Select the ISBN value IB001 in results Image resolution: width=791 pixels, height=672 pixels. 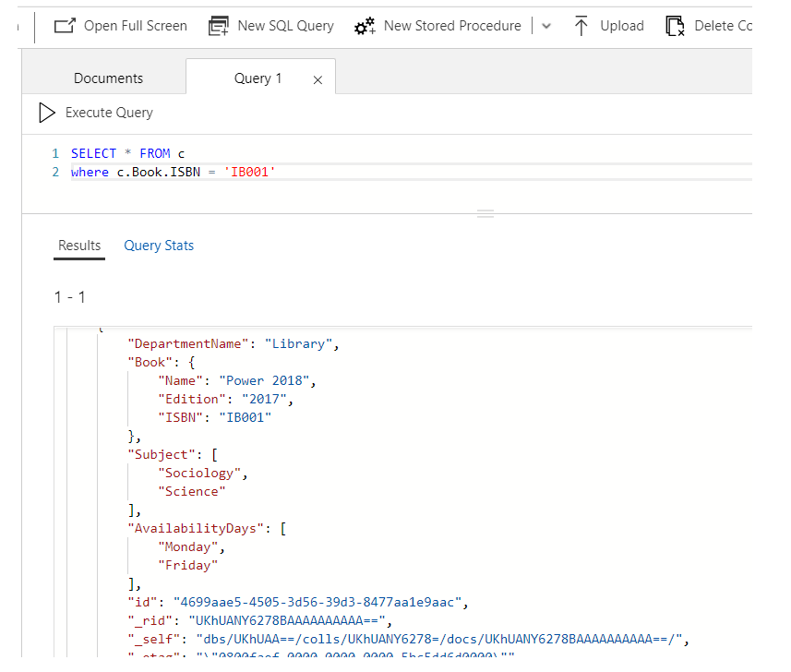(x=246, y=417)
